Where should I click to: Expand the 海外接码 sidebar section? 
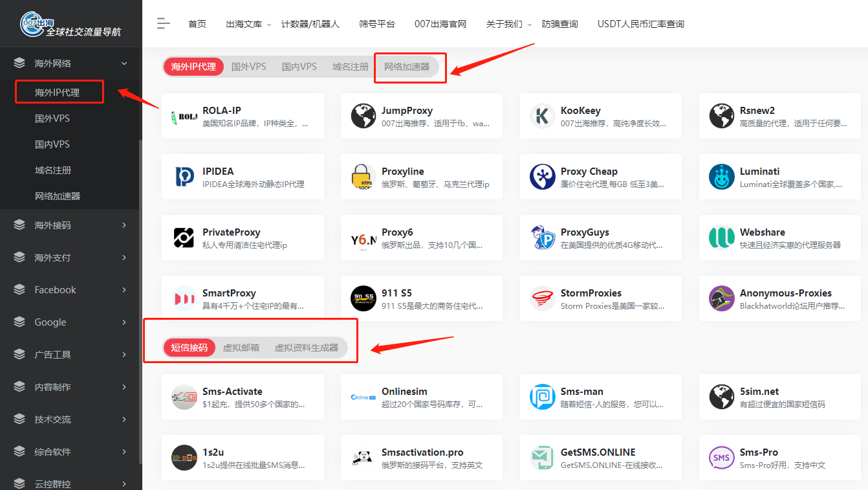(70, 225)
